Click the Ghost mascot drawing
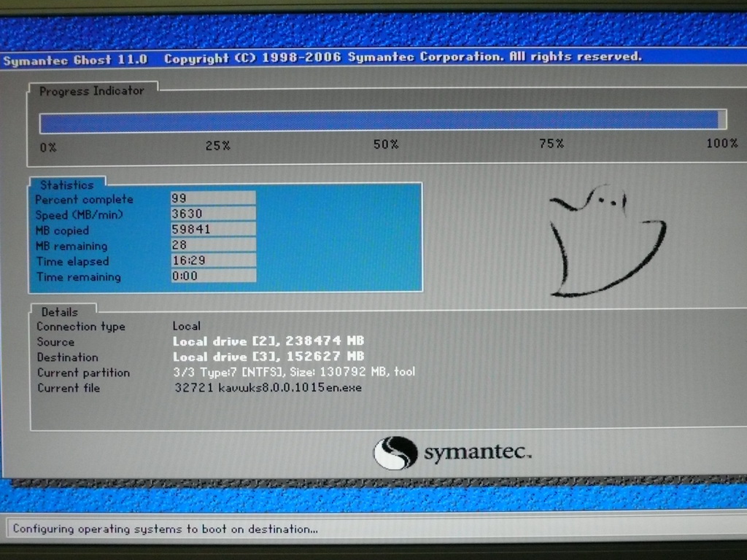The width and height of the screenshot is (747, 560). 608,241
